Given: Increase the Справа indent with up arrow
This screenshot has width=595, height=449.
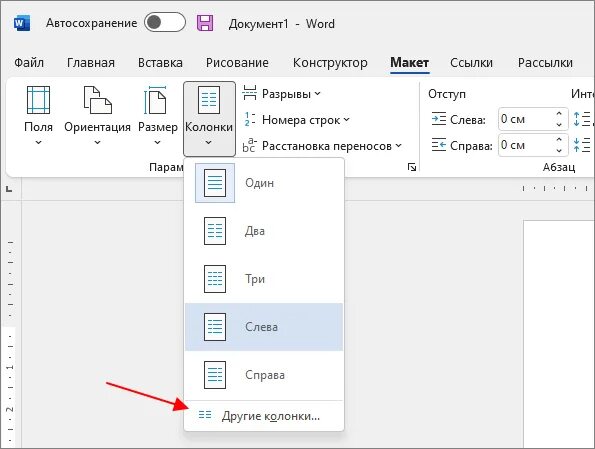Looking at the screenshot, I should click(559, 140).
